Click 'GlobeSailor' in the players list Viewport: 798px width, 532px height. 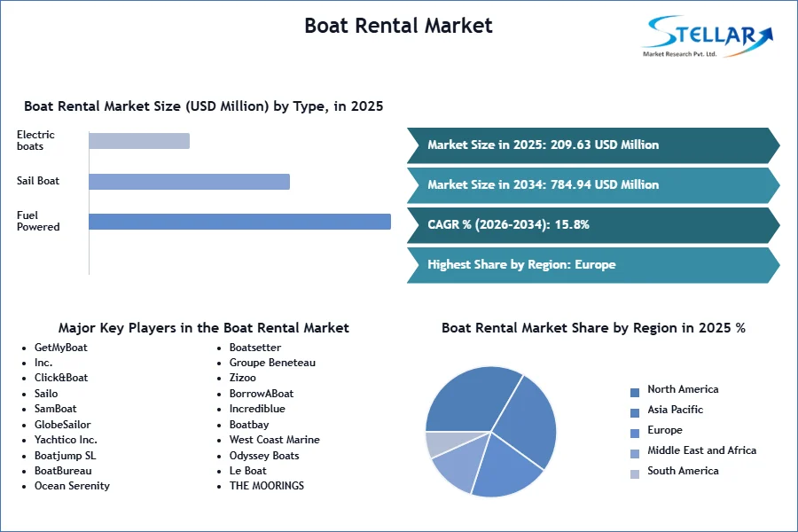point(63,425)
